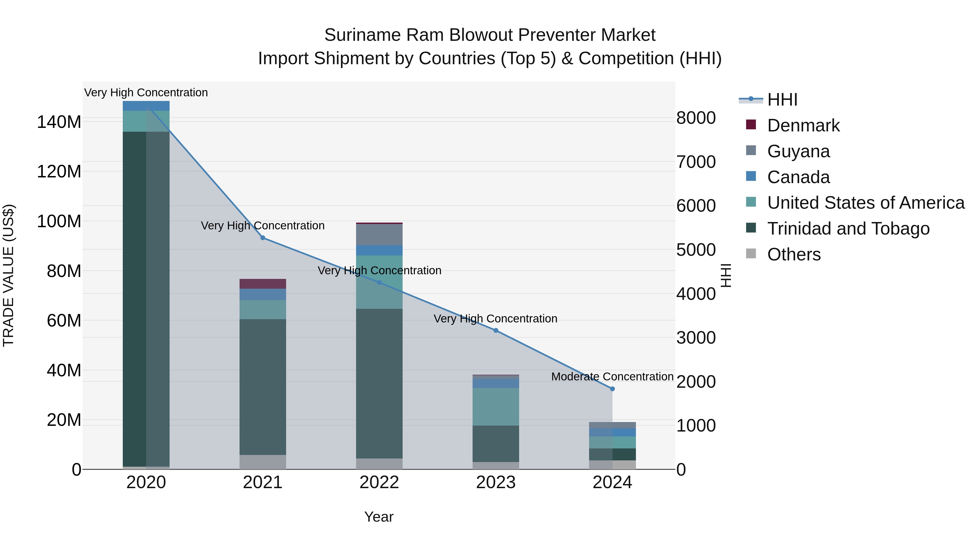Image resolution: width=980 pixels, height=551 pixels.
Task: Click the 140M tick on trade value axis
Action: coord(59,122)
